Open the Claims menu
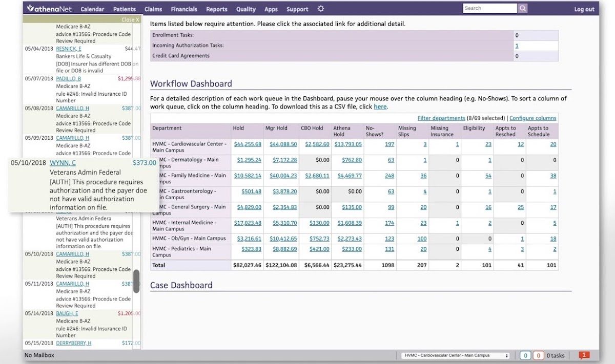The image size is (615, 364). [x=153, y=9]
